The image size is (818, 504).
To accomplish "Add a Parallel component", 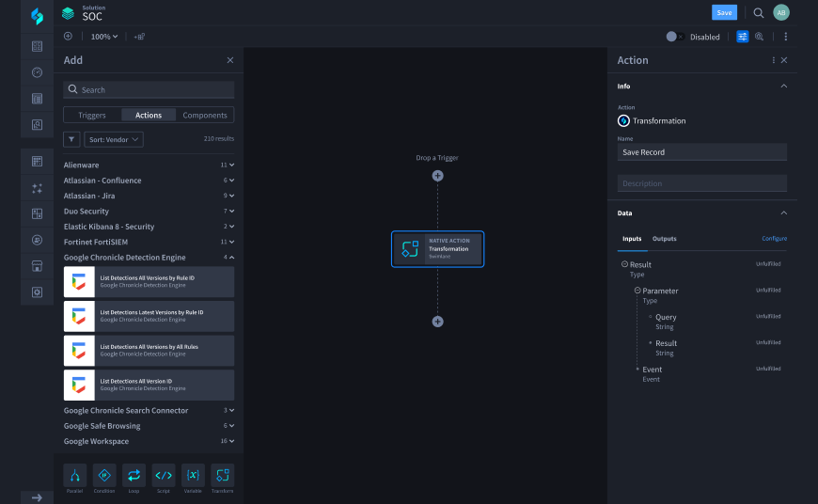I will tap(74, 475).
